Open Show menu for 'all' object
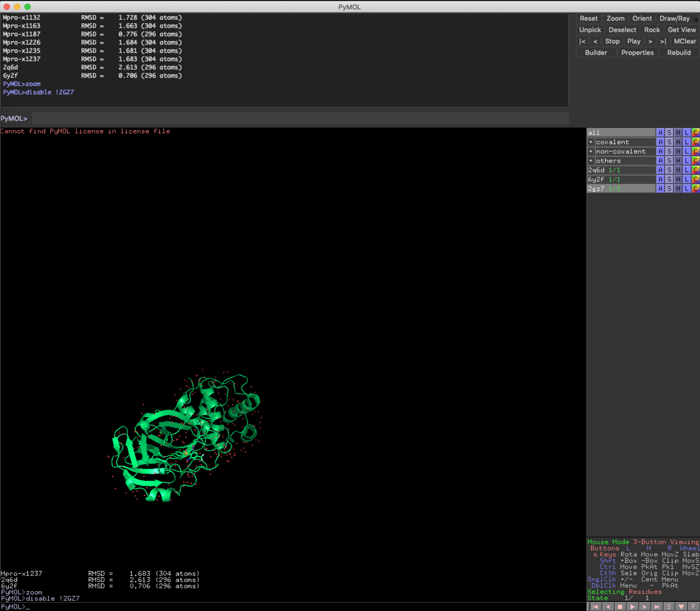700x611 pixels. point(669,133)
